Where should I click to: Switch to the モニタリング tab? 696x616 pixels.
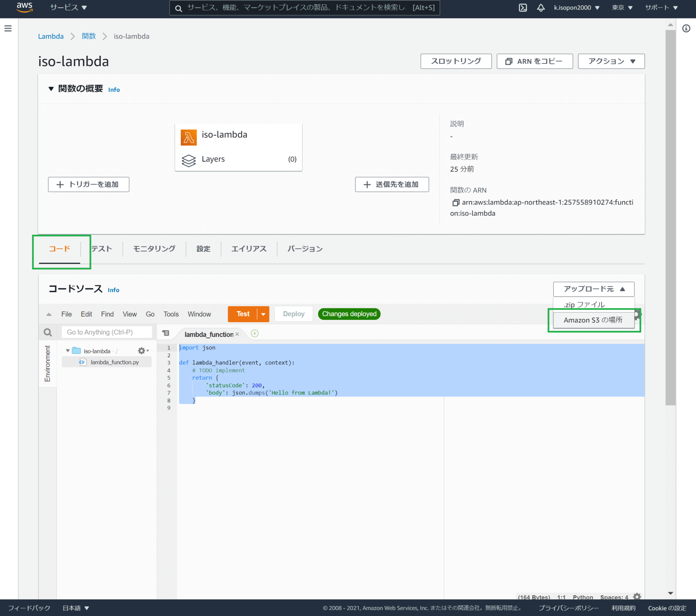154,249
